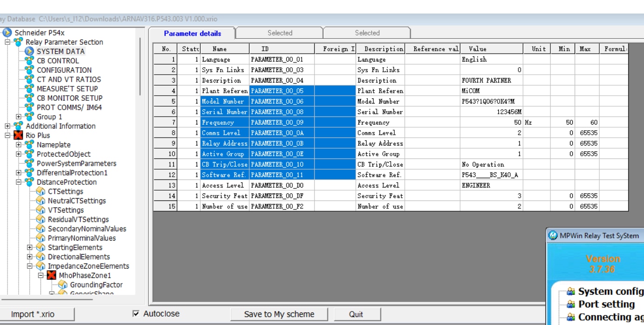The height and width of the screenshot is (325, 644).
Task: Click the ID column header
Action: 282,48
